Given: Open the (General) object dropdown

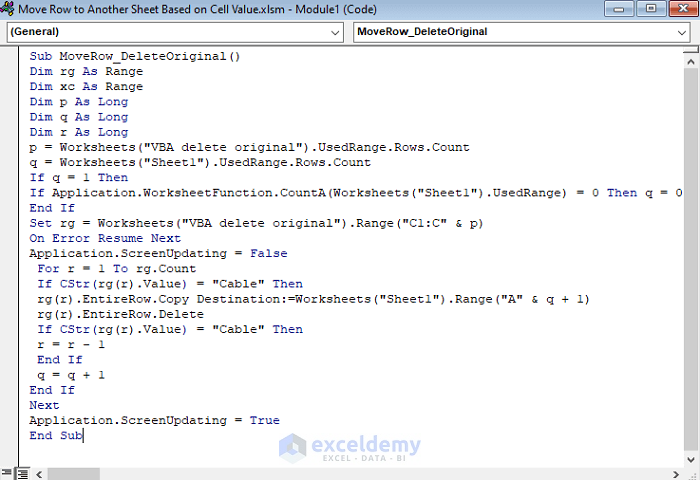Looking at the screenshot, I should (175, 32).
